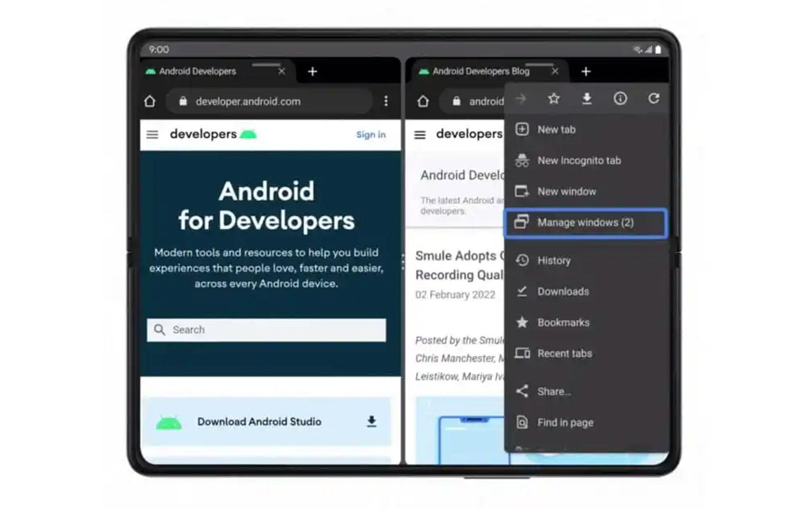Open History from the menu
The width and height of the screenshot is (812, 509).
point(586,260)
